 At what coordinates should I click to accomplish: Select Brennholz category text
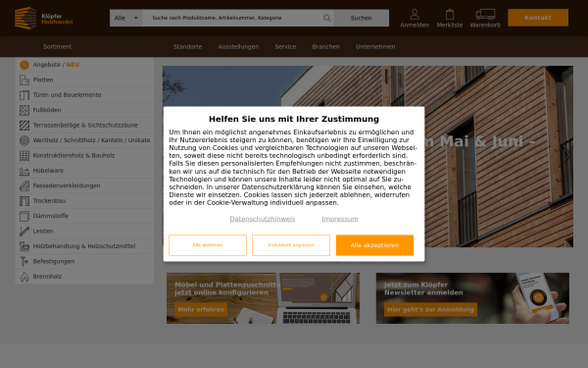click(x=47, y=277)
